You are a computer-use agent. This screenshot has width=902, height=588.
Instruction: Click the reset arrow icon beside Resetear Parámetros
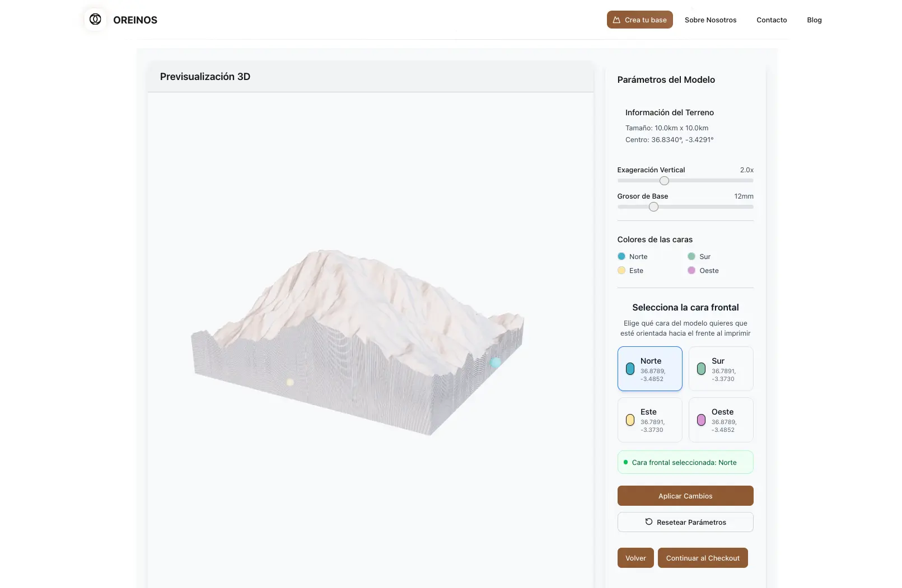[648, 522]
